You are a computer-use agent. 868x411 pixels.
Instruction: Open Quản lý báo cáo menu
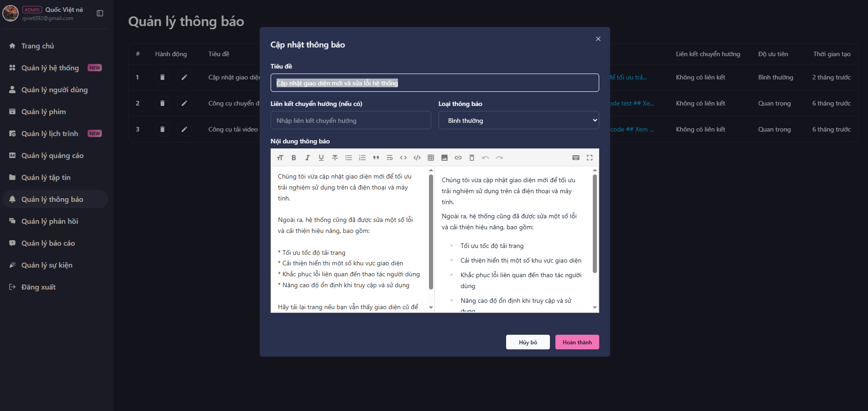(55, 243)
